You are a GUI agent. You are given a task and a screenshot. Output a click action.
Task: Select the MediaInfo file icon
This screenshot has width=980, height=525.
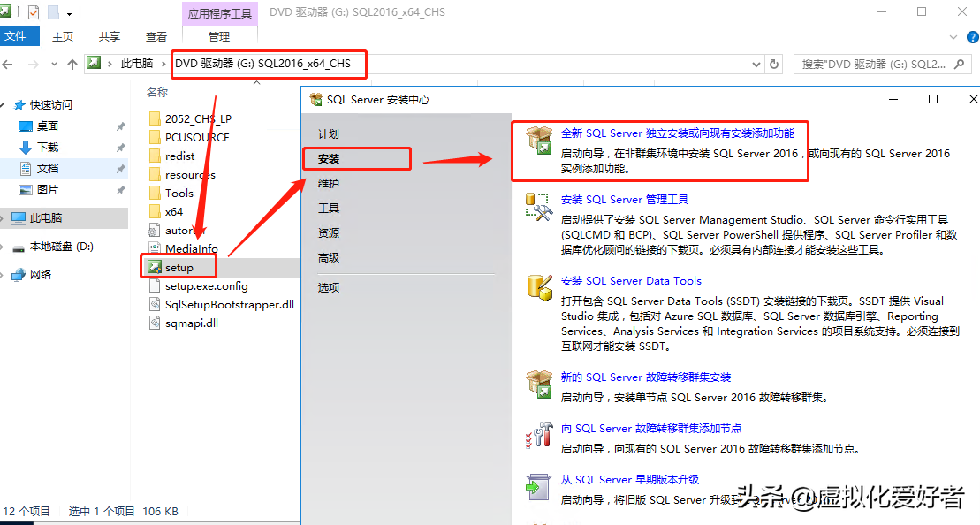[155, 248]
